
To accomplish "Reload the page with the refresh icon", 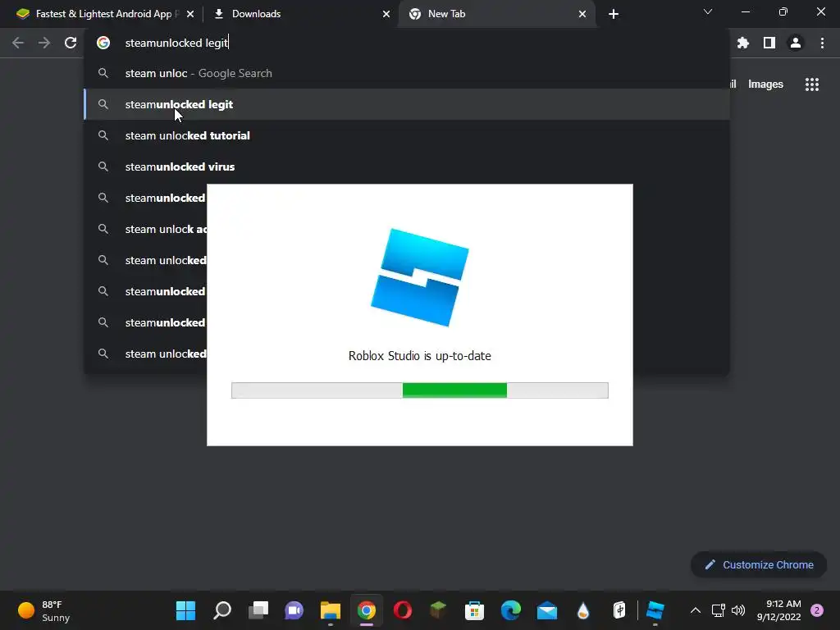I will click(71, 43).
